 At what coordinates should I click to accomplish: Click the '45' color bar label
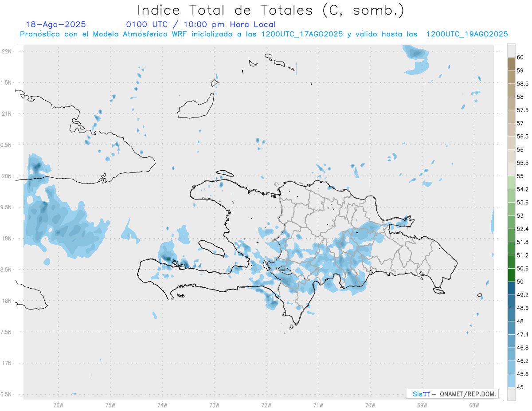pyautogui.click(x=520, y=387)
